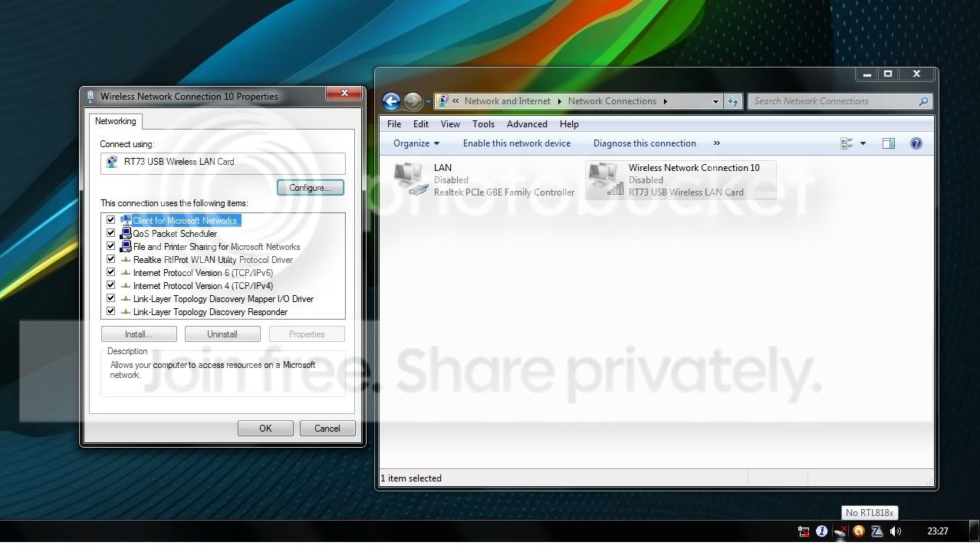Click the blue info tray icon
This screenshot has height=552, width=980.
click(822, 531)
